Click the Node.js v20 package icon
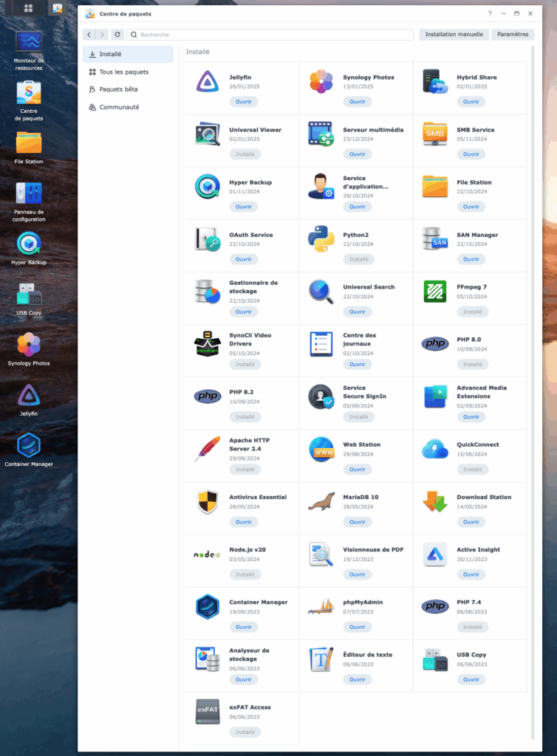 coord(208,554)
